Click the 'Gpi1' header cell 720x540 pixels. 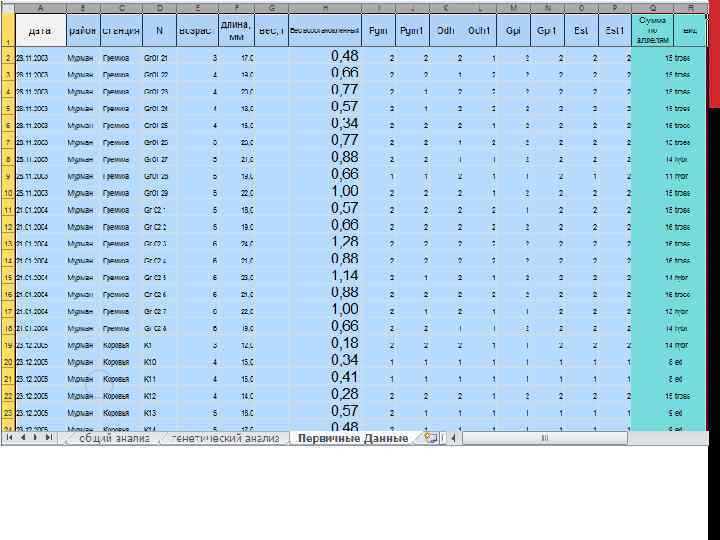point(547,30)
